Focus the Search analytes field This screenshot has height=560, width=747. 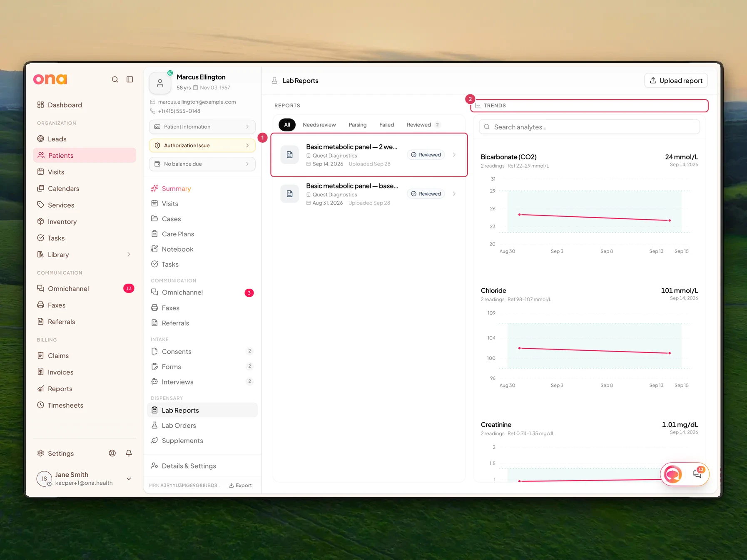590,127
